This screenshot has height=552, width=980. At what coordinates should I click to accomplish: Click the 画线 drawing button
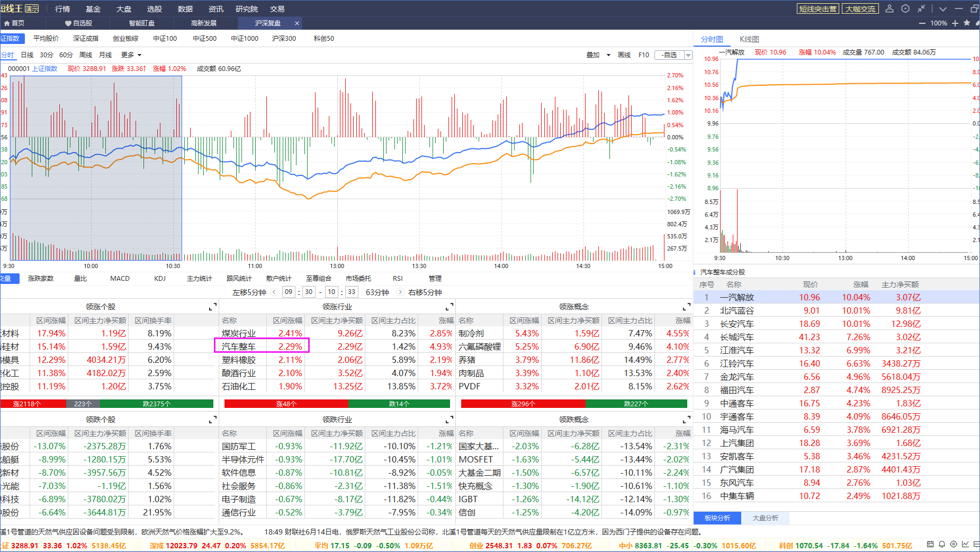tap(624, 55)
